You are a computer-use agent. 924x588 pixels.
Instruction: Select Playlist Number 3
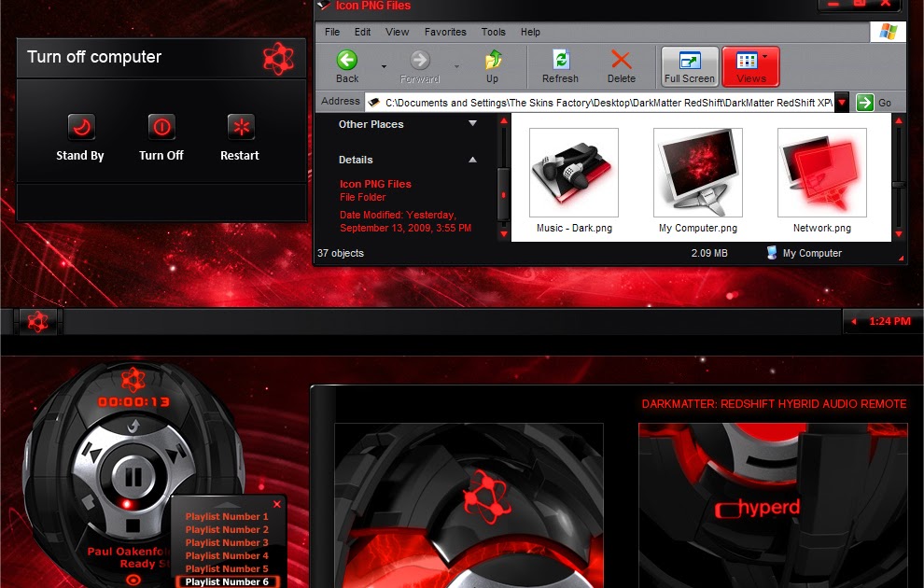pos(227,542)
